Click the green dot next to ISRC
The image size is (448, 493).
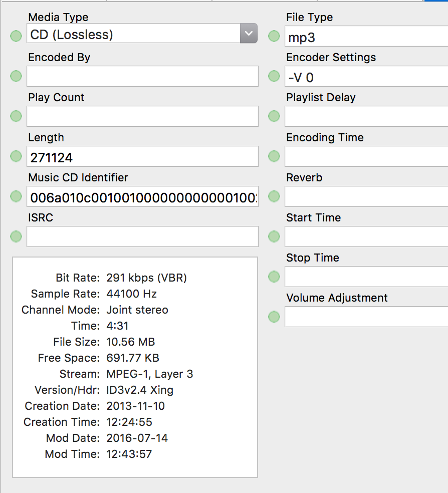16,236
